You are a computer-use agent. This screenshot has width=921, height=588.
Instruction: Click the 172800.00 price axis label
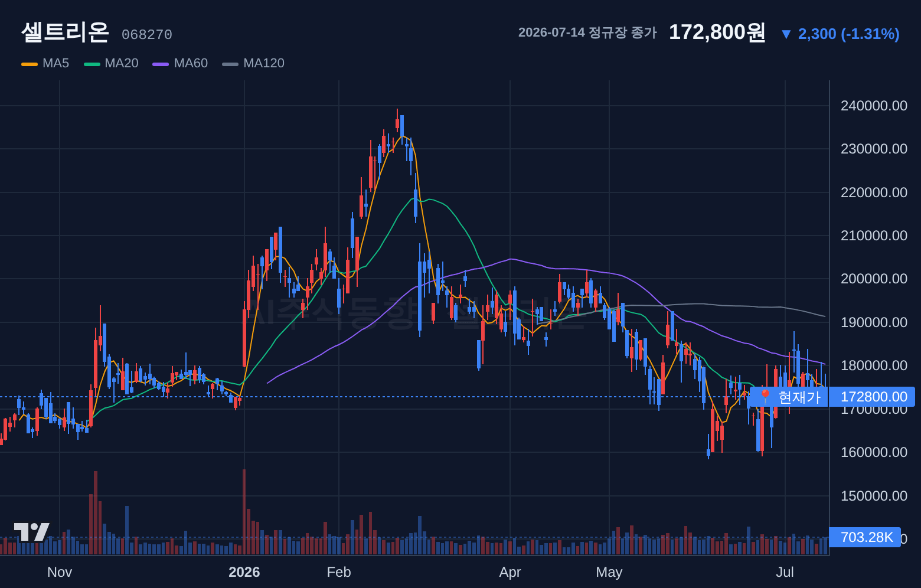coord(872,397)
